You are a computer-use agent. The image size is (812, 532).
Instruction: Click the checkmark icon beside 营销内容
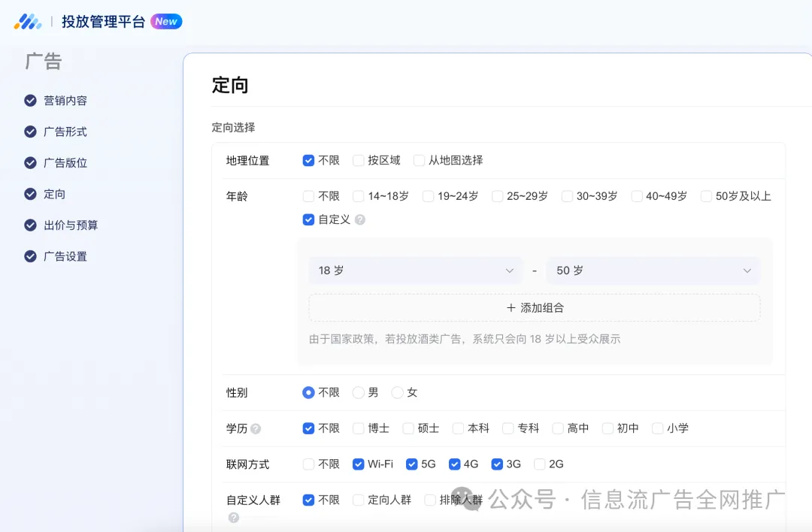(x=29, y=100)
